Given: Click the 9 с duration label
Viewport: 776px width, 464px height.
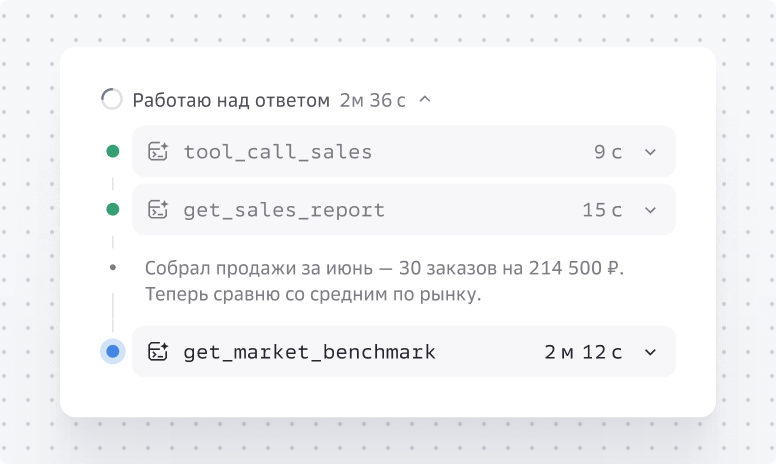Looking at the screenshot, I should coord(608,152).
